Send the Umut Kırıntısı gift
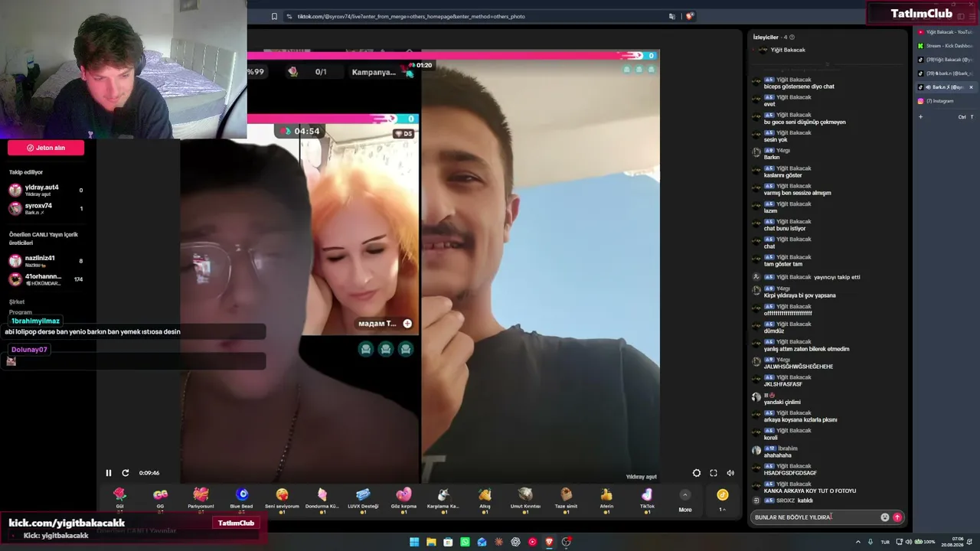This screenshot has height=551, width=980. point(525,499)
